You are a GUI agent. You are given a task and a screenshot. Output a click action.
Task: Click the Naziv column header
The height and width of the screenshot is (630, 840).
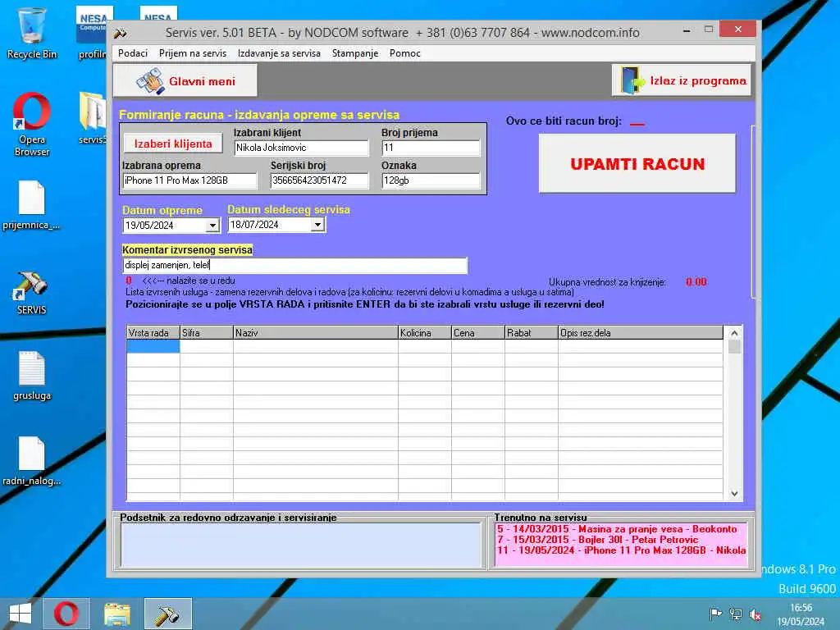(316, 333)
